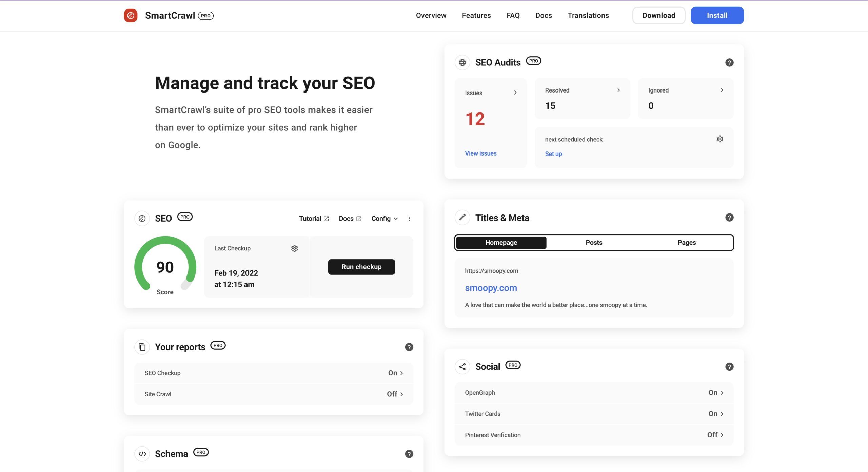The image size is (868, 472).
Task: Click the Titles & Meta pencil icon
Action: pos(462,218)
